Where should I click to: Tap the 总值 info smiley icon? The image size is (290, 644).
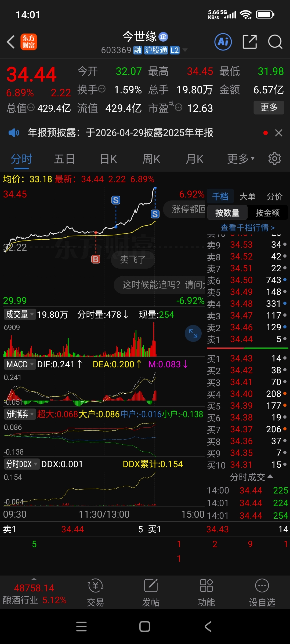(x=31, y=107)
